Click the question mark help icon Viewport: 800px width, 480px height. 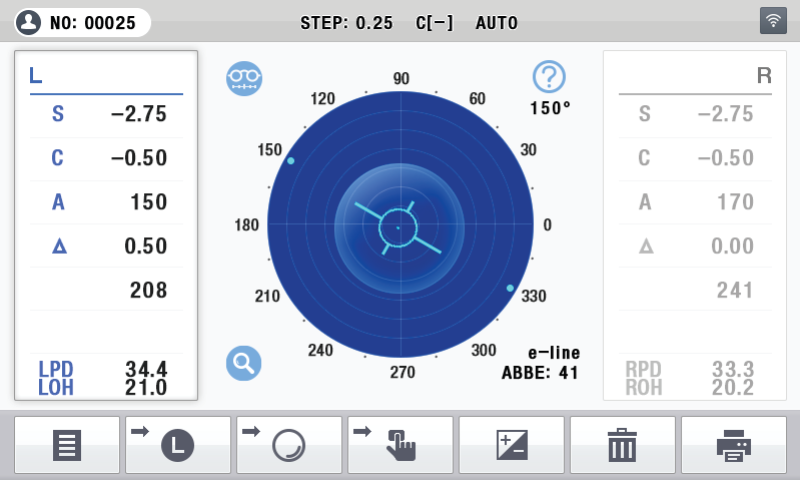click(549, 76)
